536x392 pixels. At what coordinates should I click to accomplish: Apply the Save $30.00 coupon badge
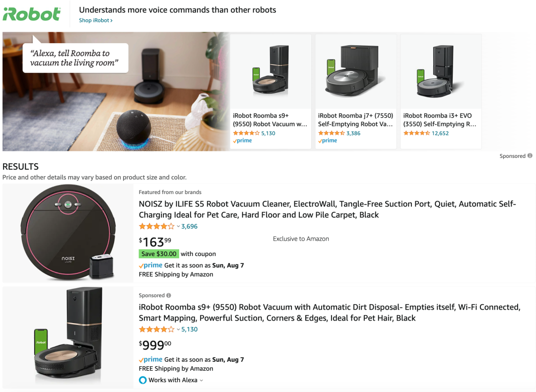(x=159, y=254)
